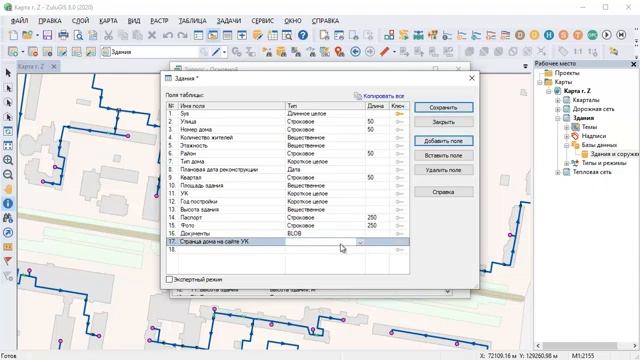
Task: Toggle the key flag for Sys row
Action: pyautogui.click(x=399, y=113)
